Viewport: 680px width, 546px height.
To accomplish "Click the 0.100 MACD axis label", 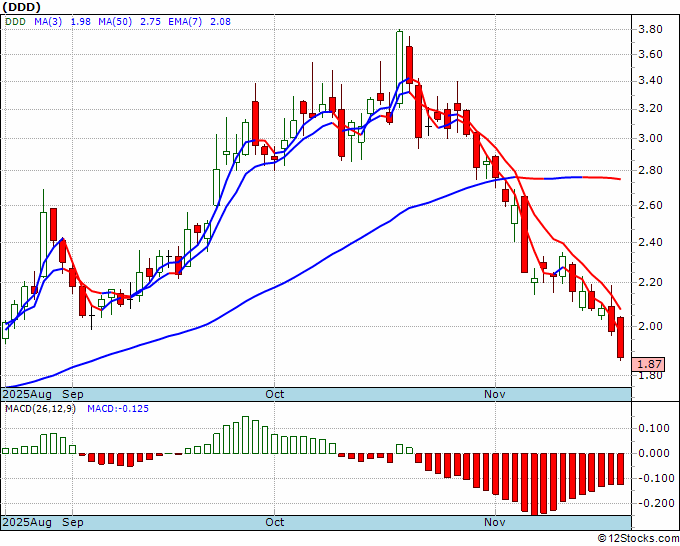I will coord(654,428).
